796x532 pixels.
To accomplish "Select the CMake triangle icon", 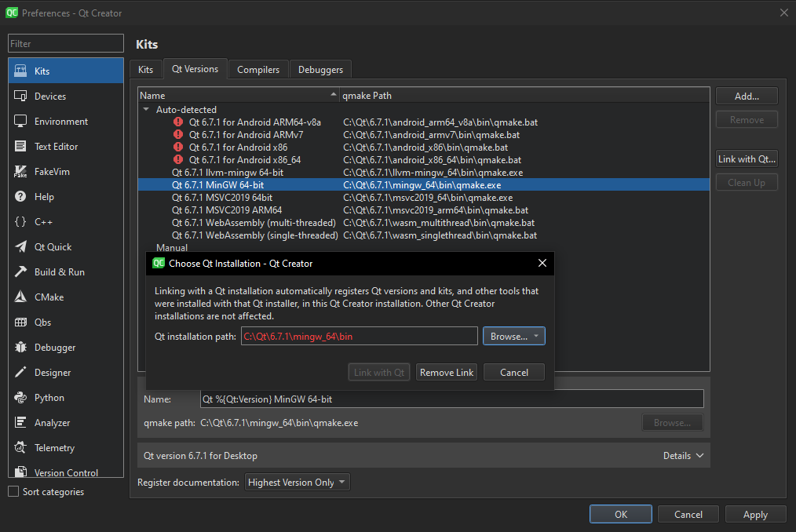I will (20, 297).
